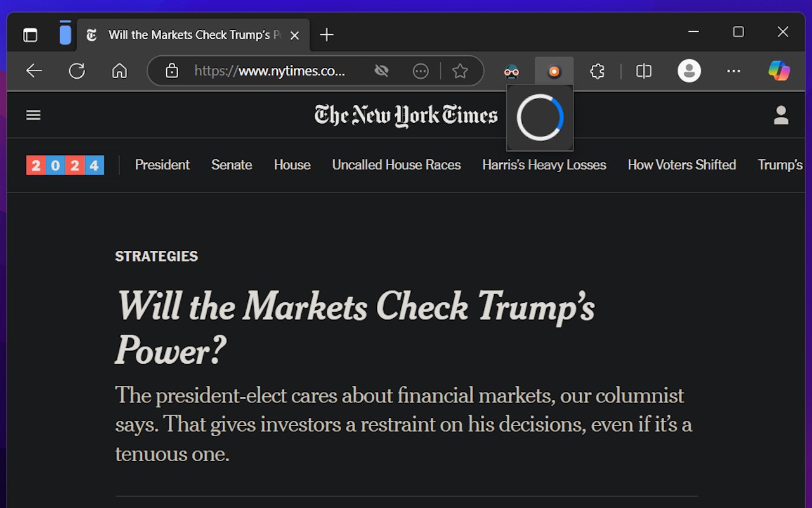The image size is (812, 508).
Task: Open a new browser tab
Action: [x=327, y=35]
